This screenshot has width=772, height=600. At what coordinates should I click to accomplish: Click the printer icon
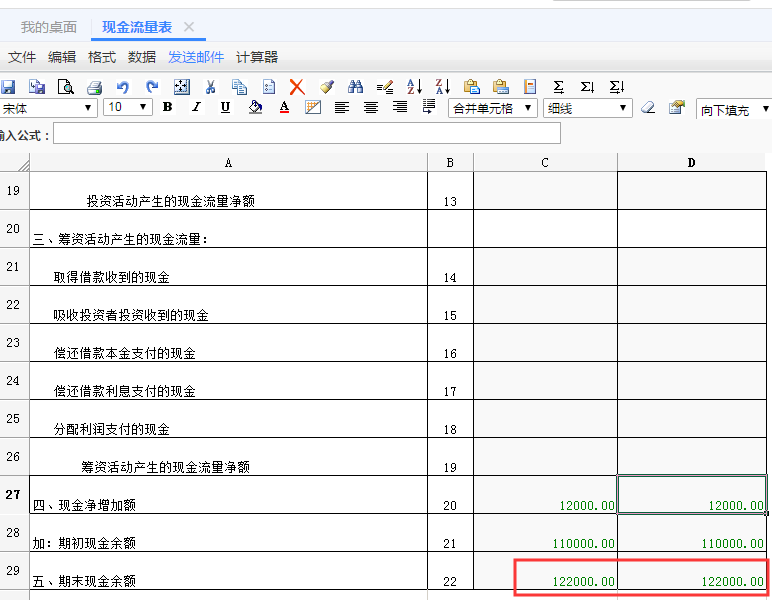click(95, 87)
